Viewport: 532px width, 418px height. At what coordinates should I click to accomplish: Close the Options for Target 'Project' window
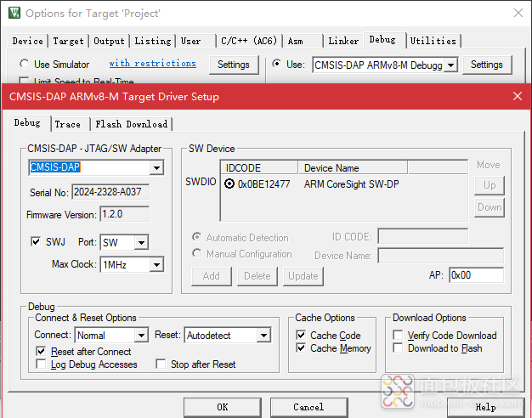click(518, 13)
